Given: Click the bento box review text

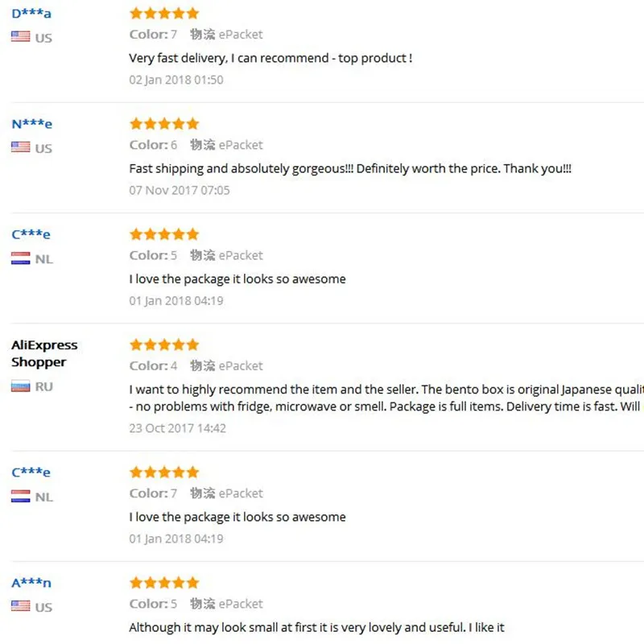Looking at the screenshot, I should pyautogui.click(x=386, y=398).
